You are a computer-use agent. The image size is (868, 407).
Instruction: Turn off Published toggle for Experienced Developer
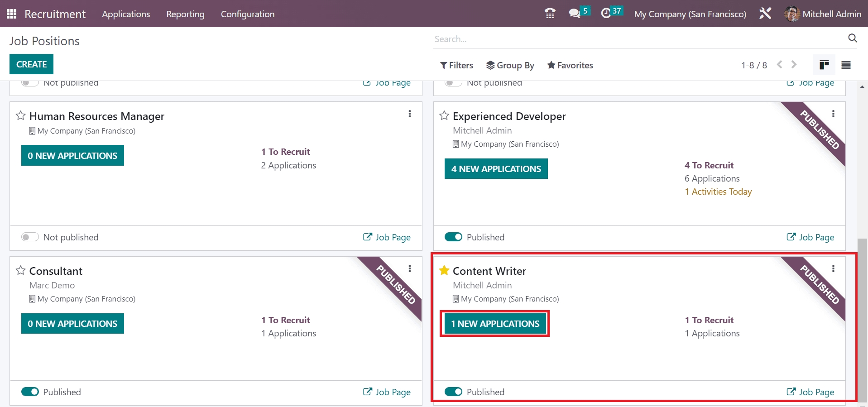point(453,237)
